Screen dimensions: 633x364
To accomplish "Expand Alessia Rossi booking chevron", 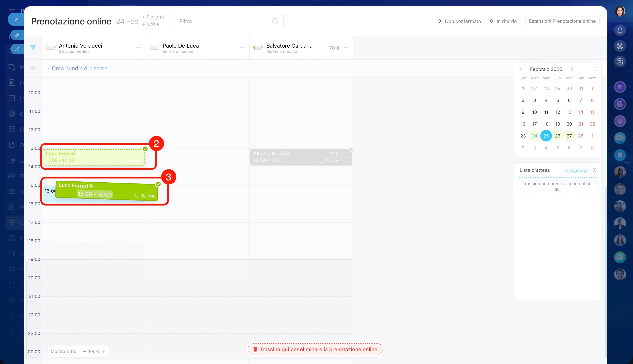I will [347, 157].
